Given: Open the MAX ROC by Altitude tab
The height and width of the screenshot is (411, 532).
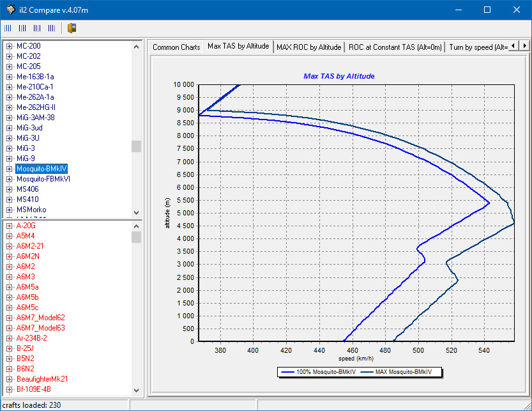Looking at the screenshot, I should [308, 47].
